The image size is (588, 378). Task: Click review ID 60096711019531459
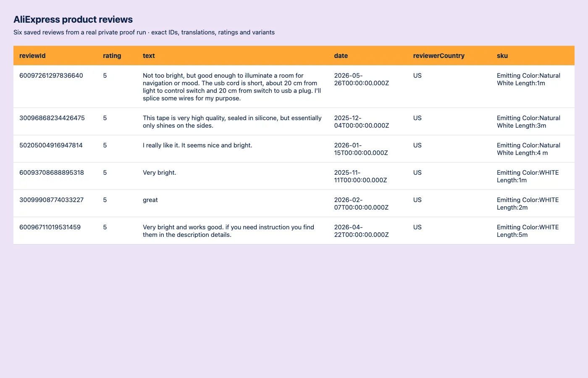(50, 227)
